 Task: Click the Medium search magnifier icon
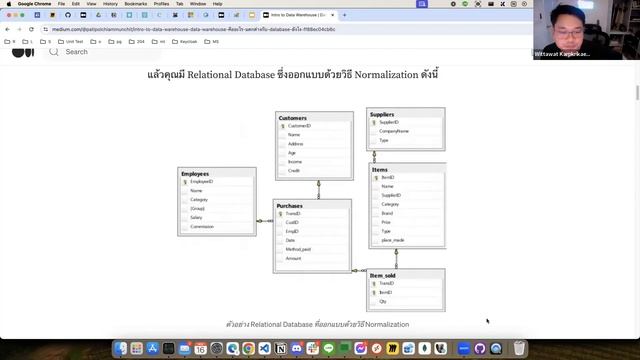point(54,52)
